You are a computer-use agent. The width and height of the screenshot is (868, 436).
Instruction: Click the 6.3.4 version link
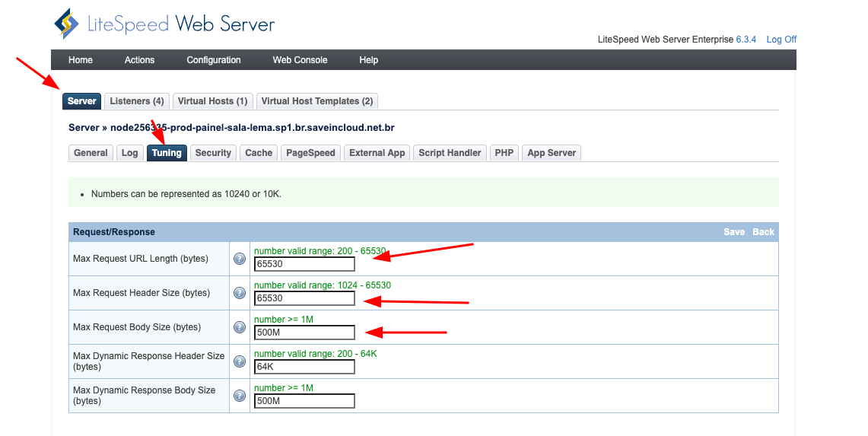pos(746,40)
